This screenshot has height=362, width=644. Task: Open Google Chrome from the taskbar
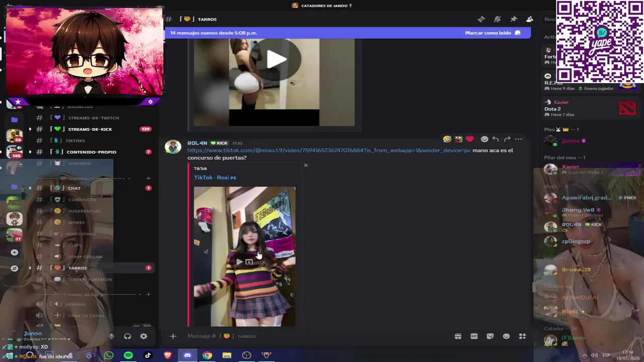click(207, 355)
